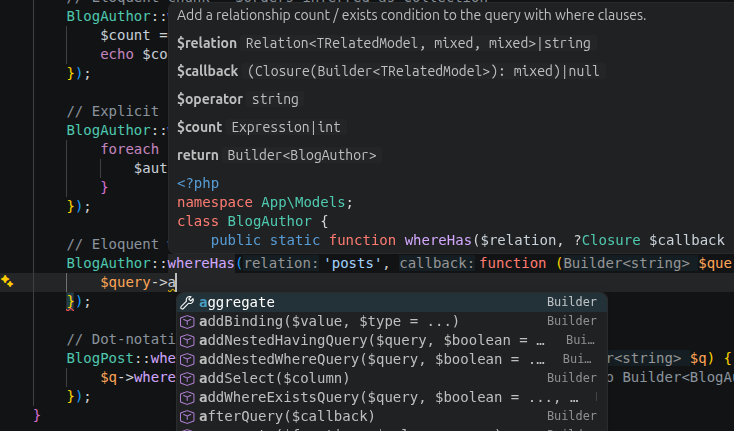Click the foreach keyword in editor

(130, 149)
